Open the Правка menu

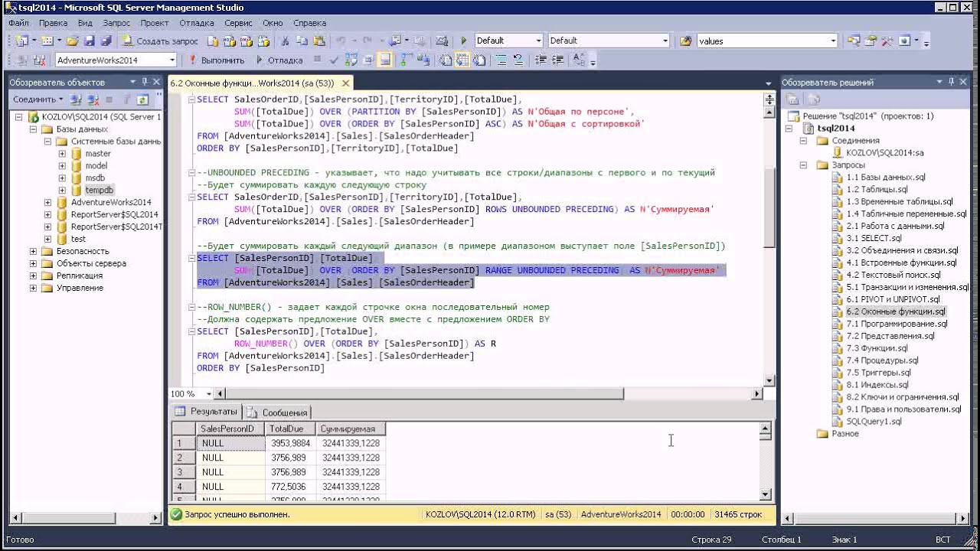point(53,23)
